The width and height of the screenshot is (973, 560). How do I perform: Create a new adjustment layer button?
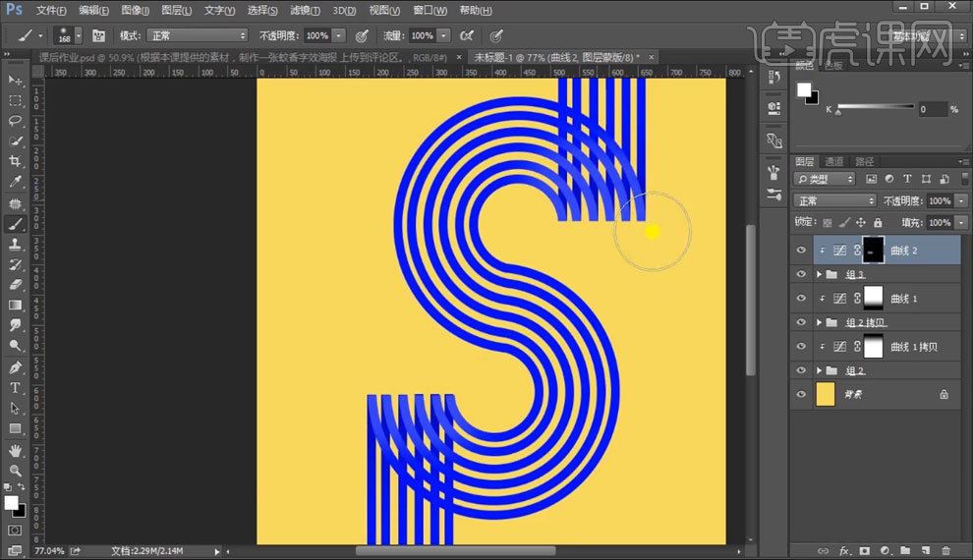[885, 550]
